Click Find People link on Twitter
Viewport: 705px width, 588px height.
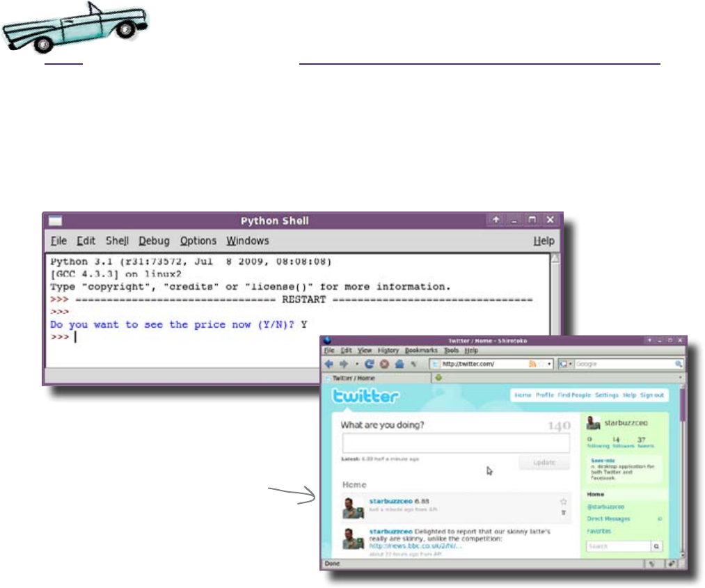coord(575,395)
